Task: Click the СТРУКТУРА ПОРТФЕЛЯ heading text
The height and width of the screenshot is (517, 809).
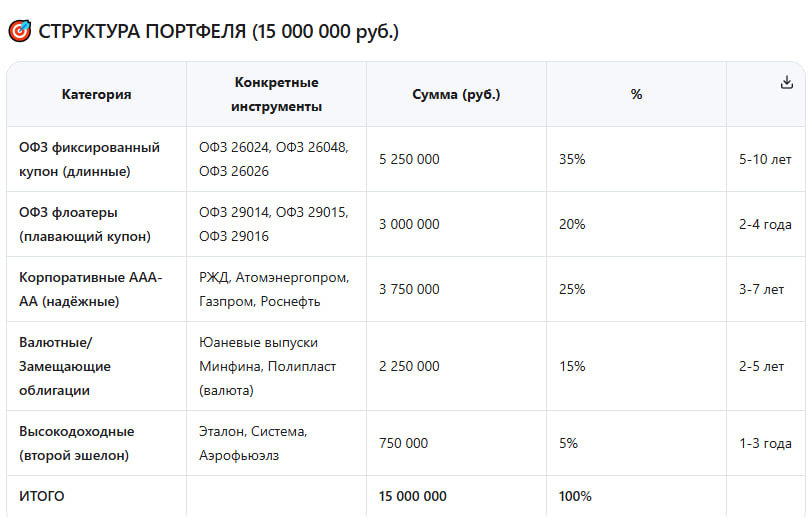Action: 218,32
